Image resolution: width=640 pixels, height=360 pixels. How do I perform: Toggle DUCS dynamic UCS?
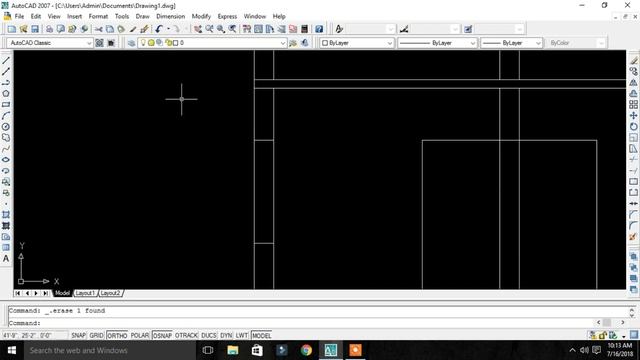pos(209,336)
